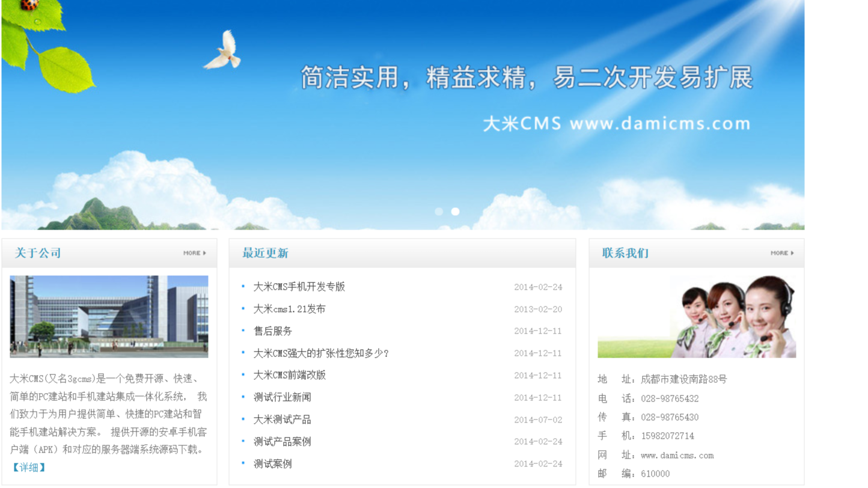Click the dove on the banner

pos(223,50)
